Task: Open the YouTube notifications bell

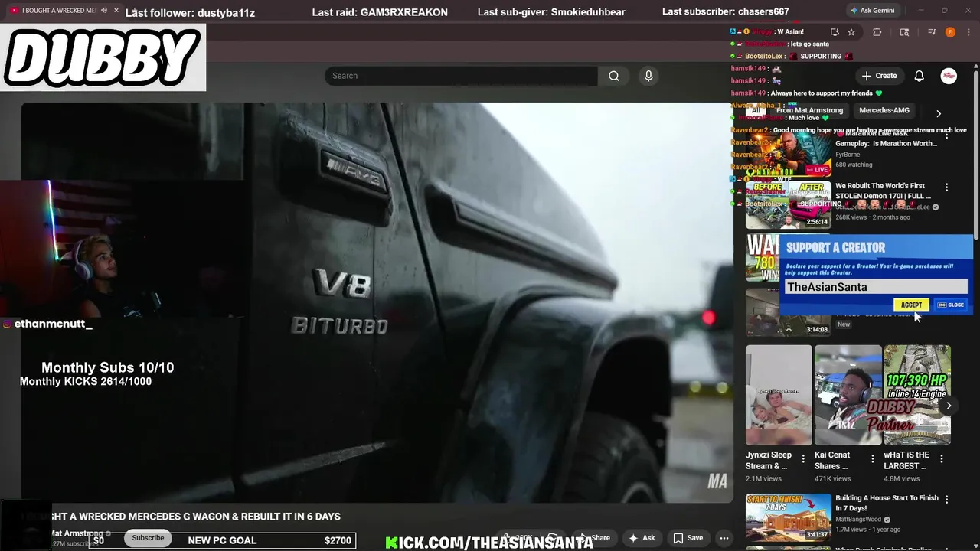Action: point(920,76)
